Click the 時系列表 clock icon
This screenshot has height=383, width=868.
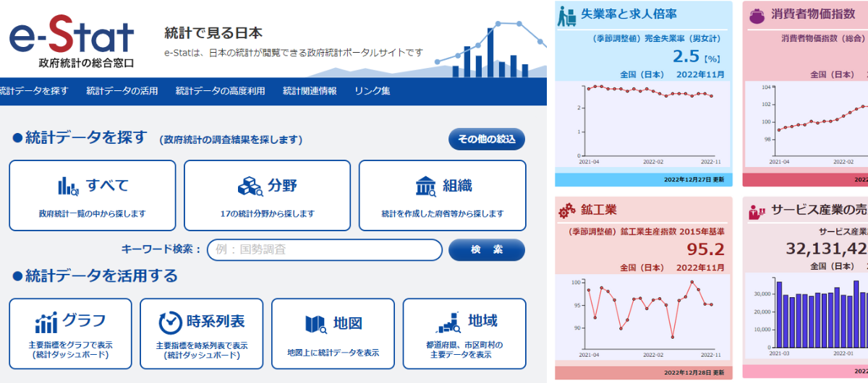171,322
